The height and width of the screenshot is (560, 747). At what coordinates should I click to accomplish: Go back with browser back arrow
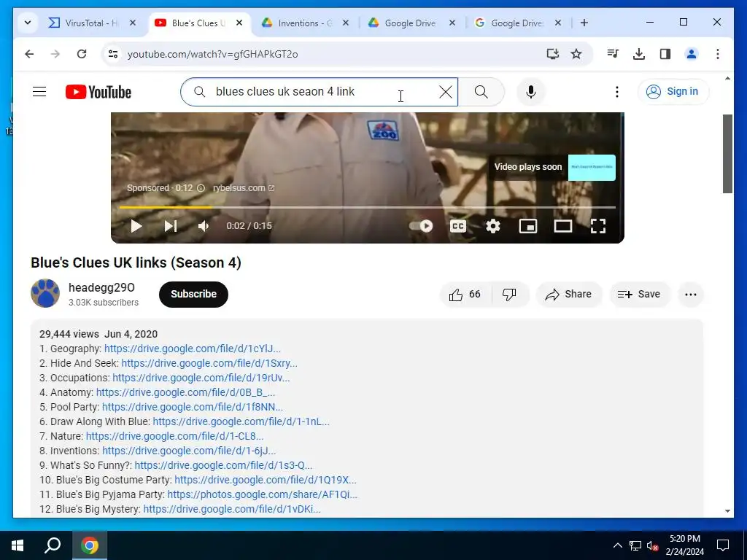(x=29, y=54)
